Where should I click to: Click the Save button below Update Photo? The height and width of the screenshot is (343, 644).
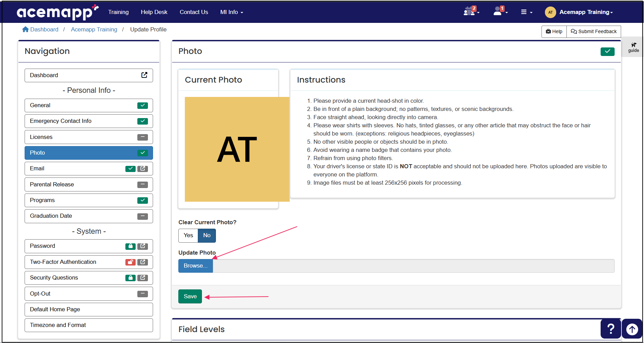point(190,296)
